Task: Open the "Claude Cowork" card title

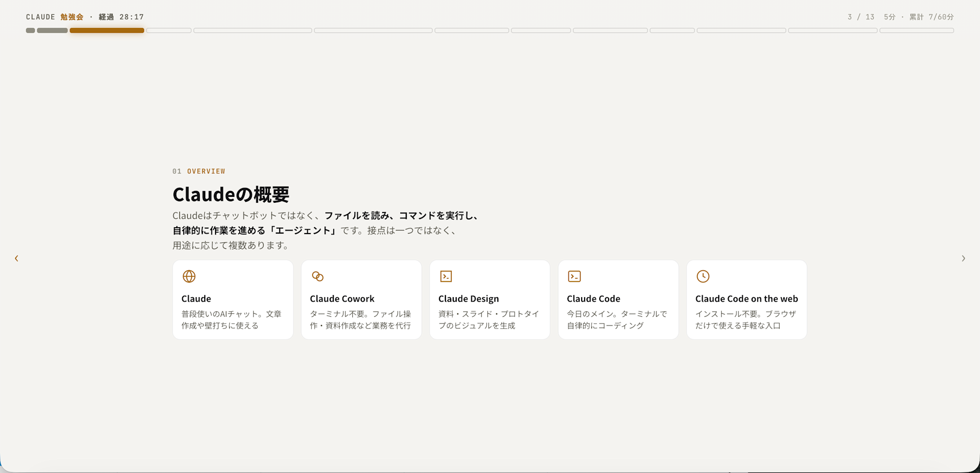Action: (342, 299)
